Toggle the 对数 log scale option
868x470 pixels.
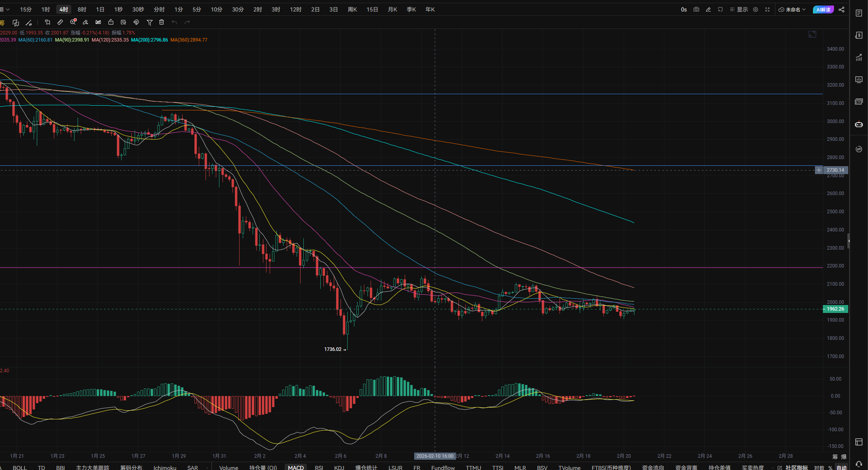819,468
